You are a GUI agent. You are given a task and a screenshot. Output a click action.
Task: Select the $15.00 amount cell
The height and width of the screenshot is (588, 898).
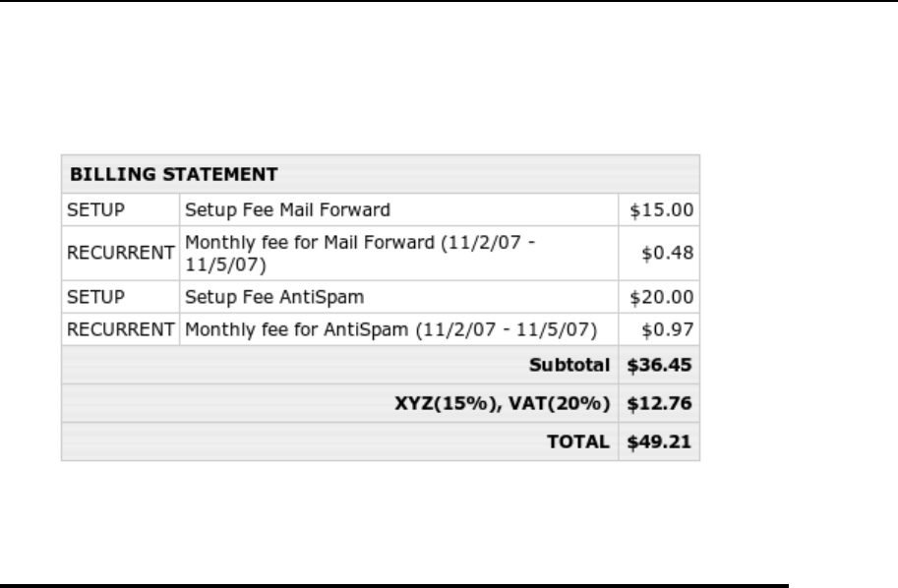click(661, 208)
